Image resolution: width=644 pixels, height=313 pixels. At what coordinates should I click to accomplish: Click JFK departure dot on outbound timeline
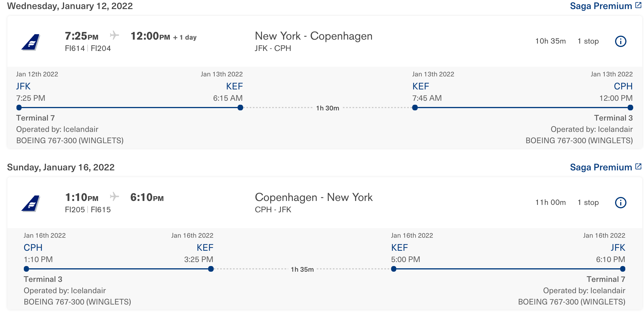pyautogui.click(x=19, y=108)
